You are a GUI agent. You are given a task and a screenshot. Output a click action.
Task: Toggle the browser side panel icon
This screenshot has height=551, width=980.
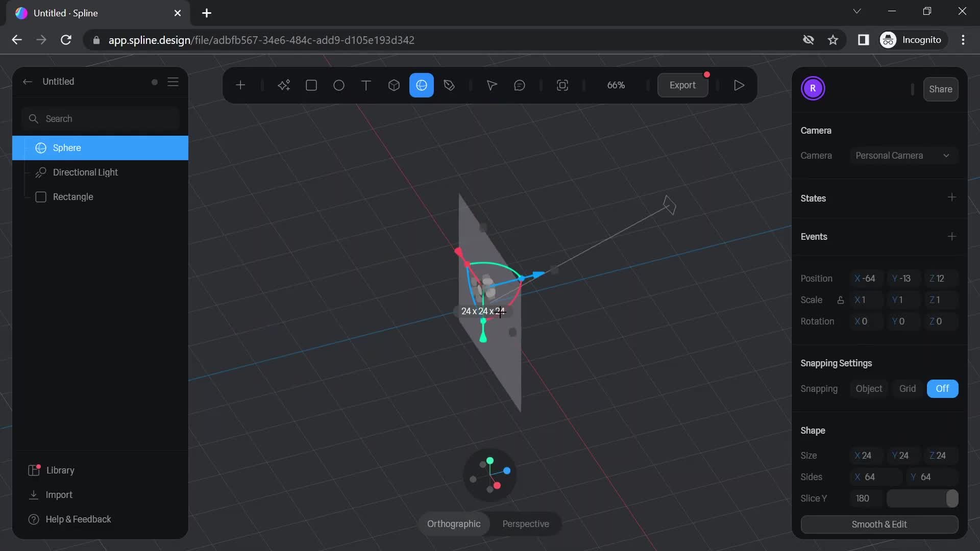pos(863,40)
